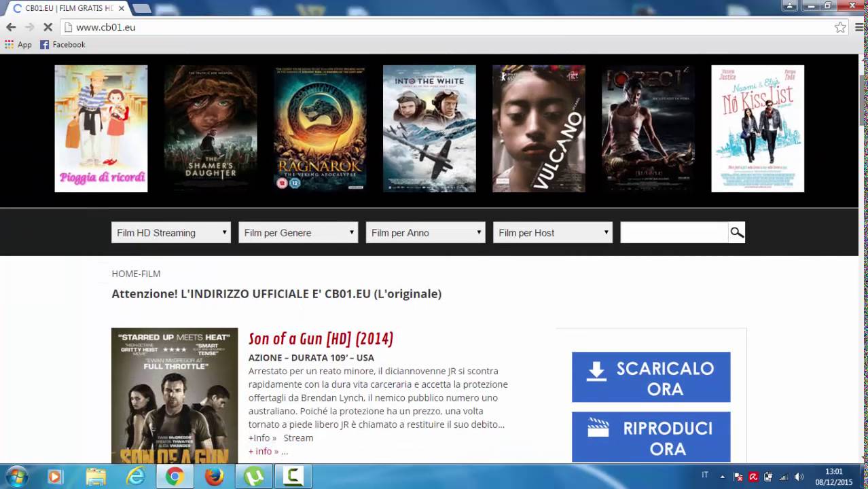Click the SCARICALO ORA button
The height and width of the screenshot is (489, 868).
[651, 377]
